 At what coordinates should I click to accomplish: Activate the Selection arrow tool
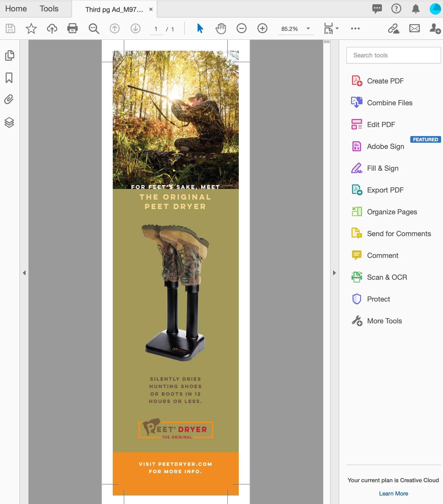200,29
